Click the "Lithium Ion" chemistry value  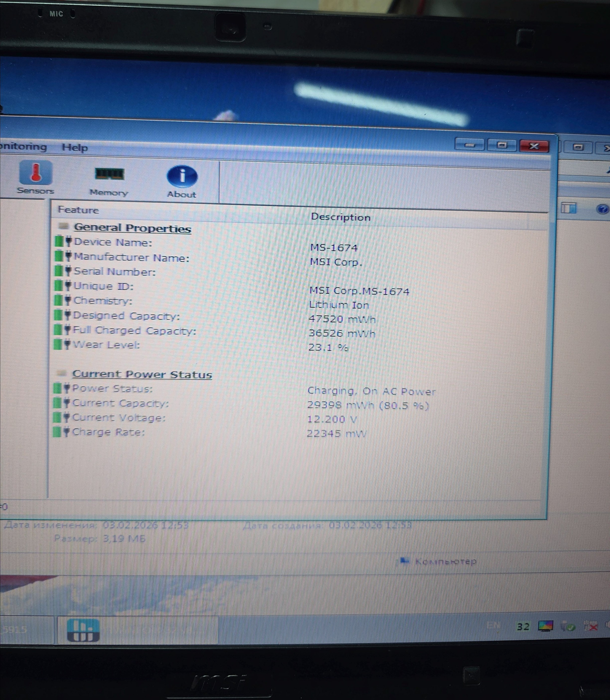tap(339, 305)
